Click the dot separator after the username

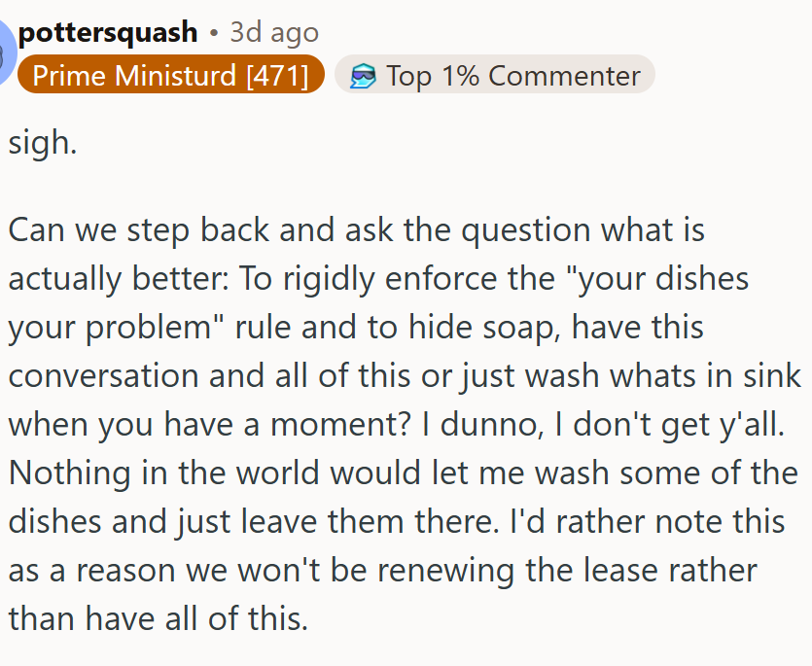[214, 32]
